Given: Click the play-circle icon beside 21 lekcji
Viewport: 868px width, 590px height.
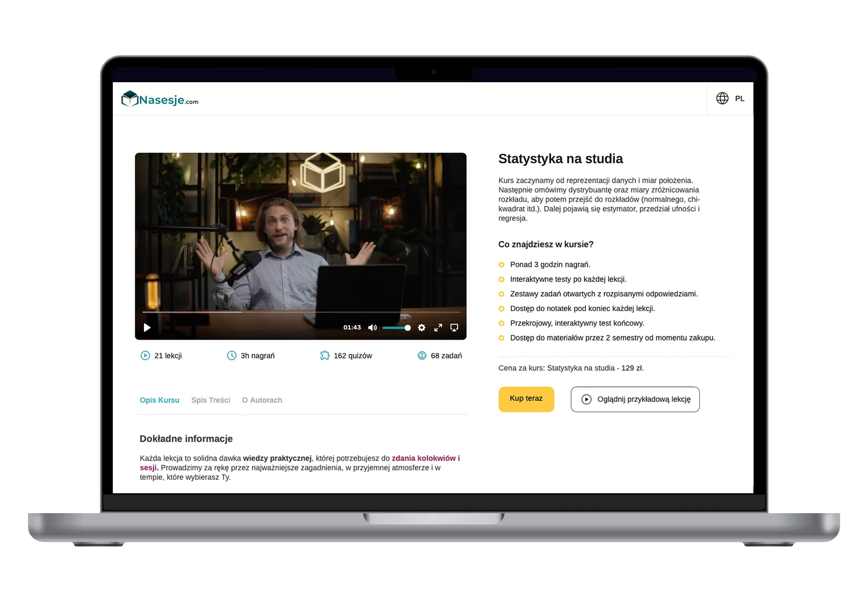Looking at the screenshot, I should [x=145, y=355].
